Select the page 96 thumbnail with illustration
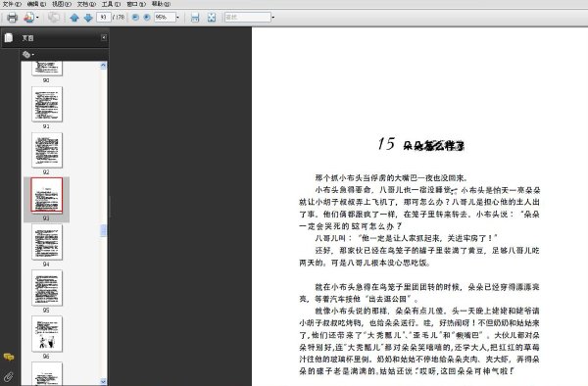 click(x=47, y=333)
